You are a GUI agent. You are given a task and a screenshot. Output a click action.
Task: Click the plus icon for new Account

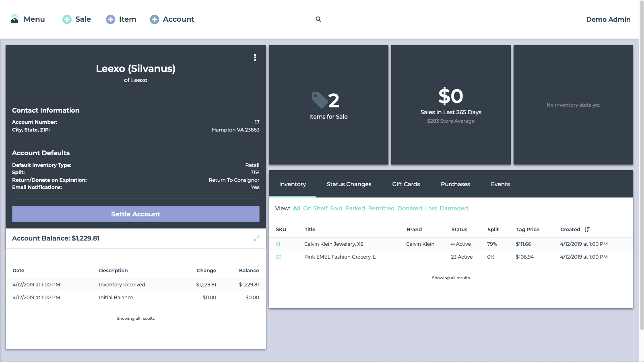click(x=155, y=19)
